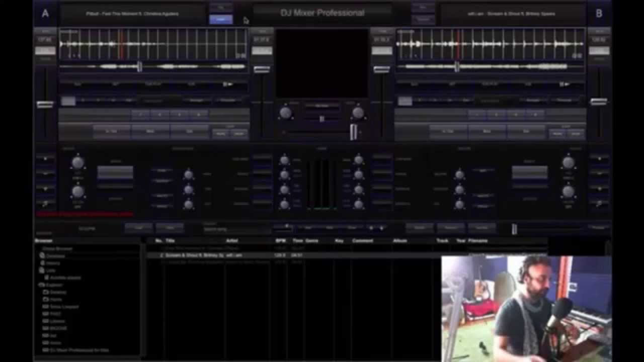Click deck A channel volume fader
This screenshot has width=644, height=362.
point(262,69)
